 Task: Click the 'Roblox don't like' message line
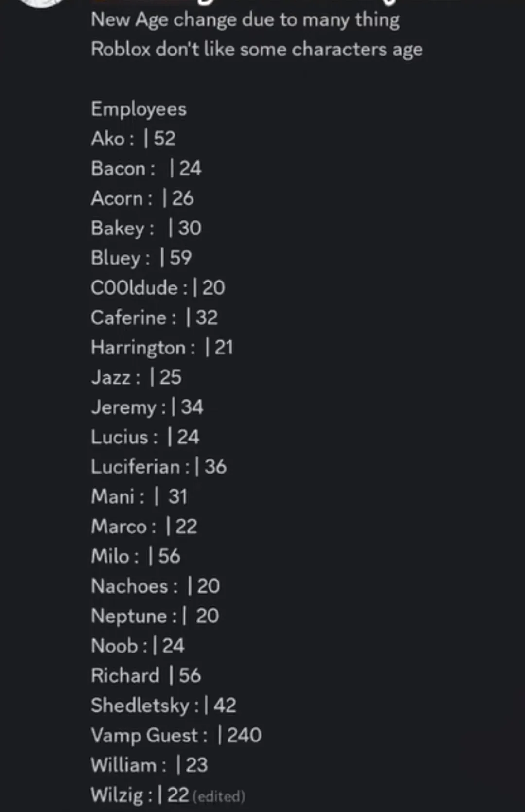click(x=257, y=50)
